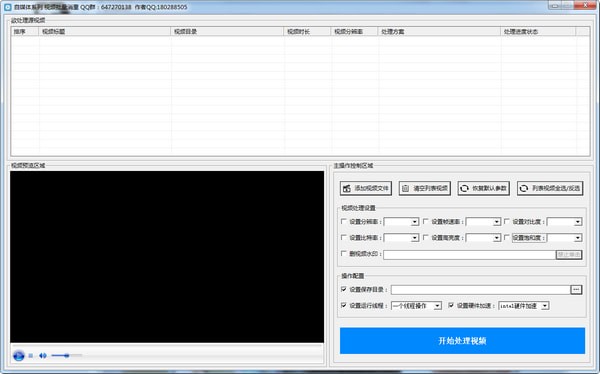
Task: Uncheck the Set hardware acceleration checkbox
Action: coord(451,305)
